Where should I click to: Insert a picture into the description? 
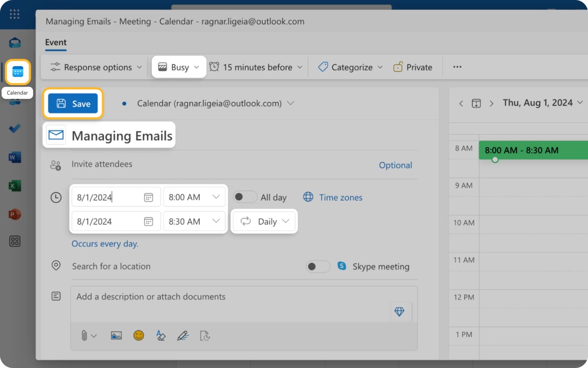click(x=116, y=336)
